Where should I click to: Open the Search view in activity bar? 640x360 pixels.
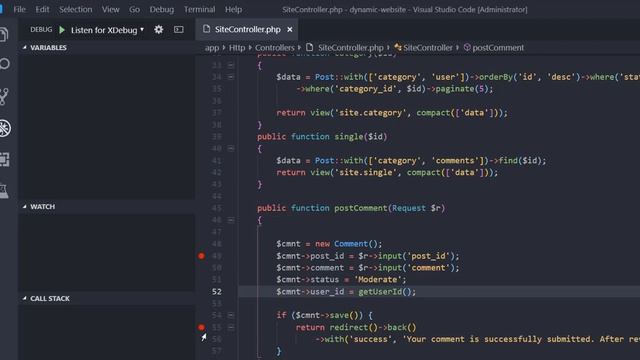4,64
